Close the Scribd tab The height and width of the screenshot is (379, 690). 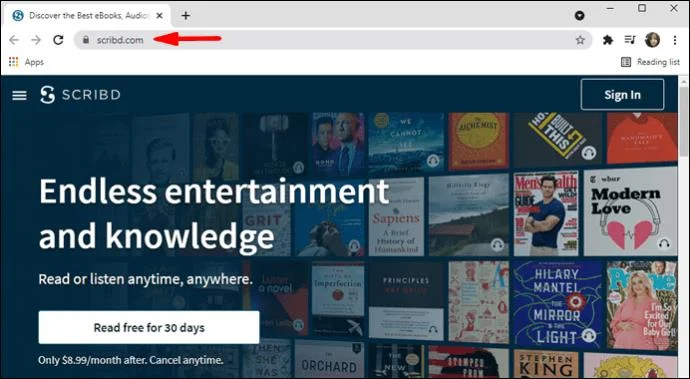point(160,15)
